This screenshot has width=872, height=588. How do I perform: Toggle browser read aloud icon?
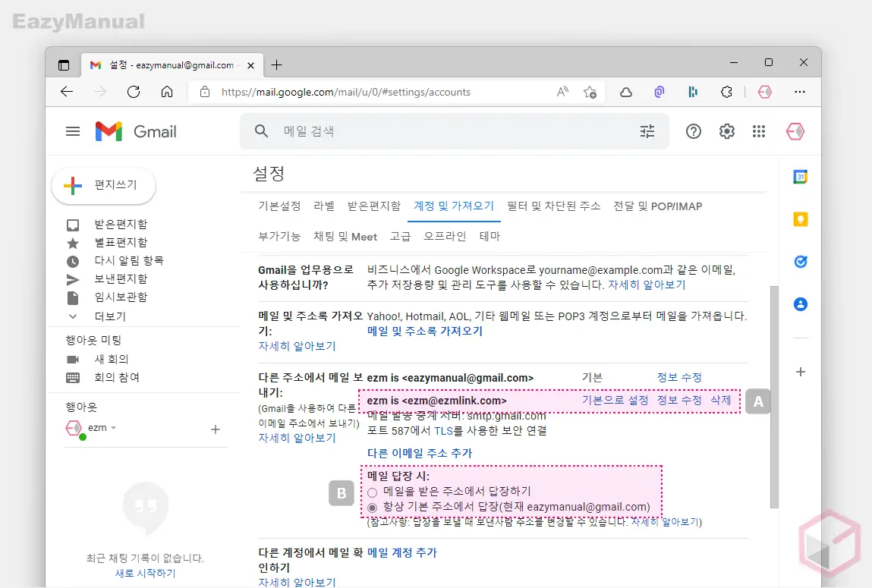(563, 92)
